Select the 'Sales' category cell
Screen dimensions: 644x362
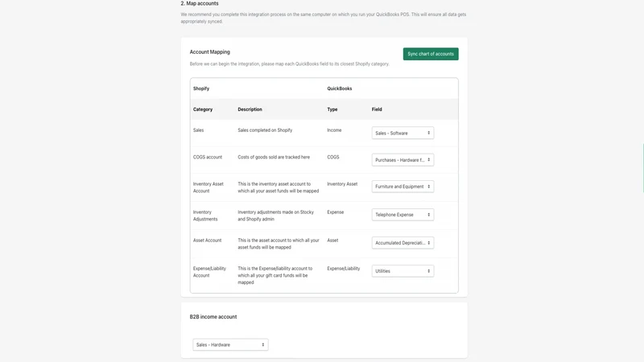click(x=198, y=130)
